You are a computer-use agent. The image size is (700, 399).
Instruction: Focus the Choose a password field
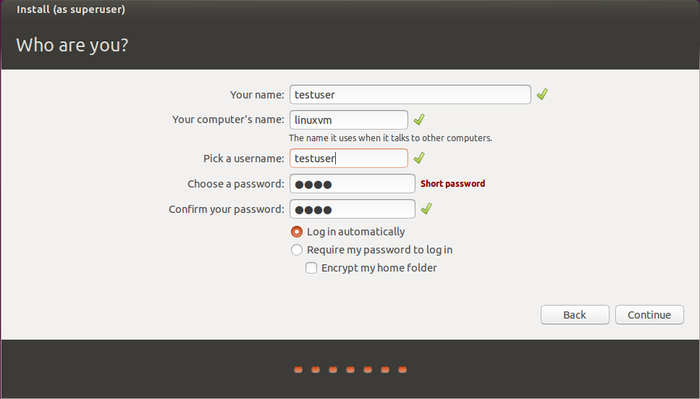coord(352,184)
